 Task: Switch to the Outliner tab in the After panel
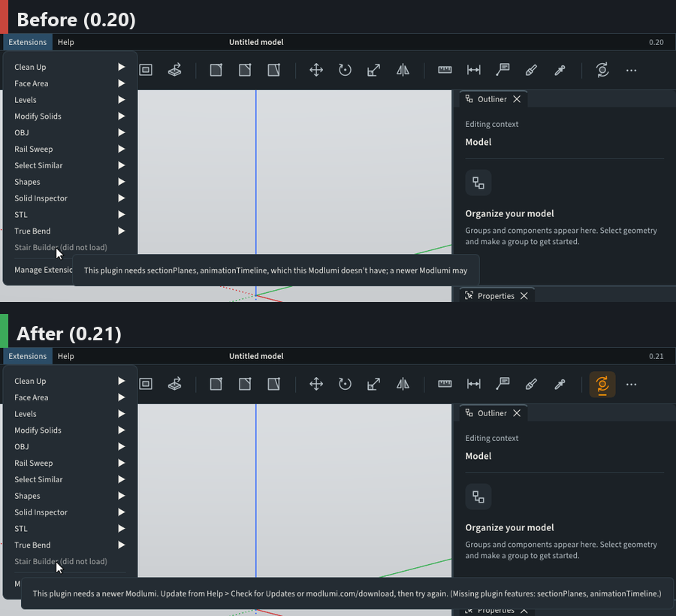click(492, 413)
